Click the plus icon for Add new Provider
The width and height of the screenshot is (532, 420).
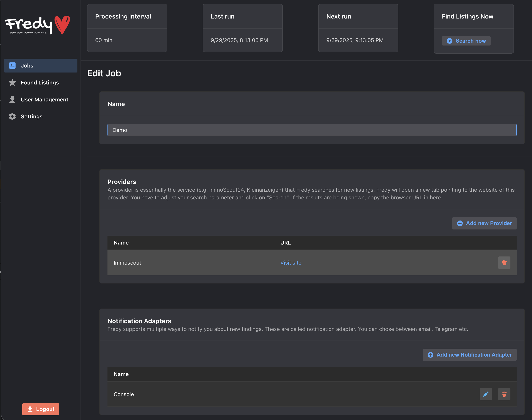(x=460, y=223)
